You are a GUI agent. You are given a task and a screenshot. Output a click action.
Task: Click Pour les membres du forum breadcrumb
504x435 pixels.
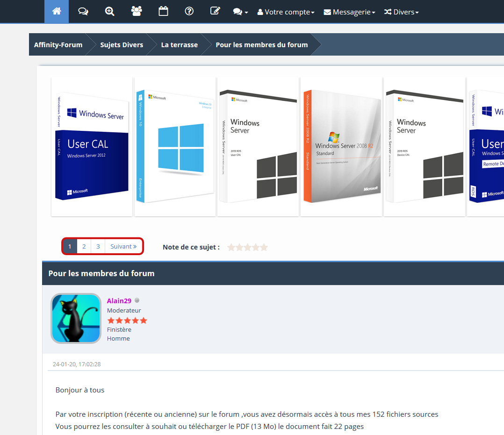[x=262, y=45]
